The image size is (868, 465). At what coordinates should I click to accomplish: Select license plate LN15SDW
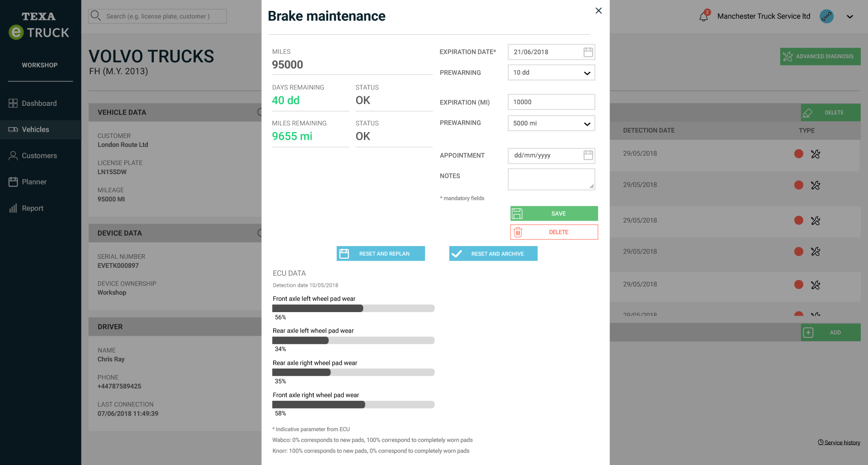tap(112, 172)
